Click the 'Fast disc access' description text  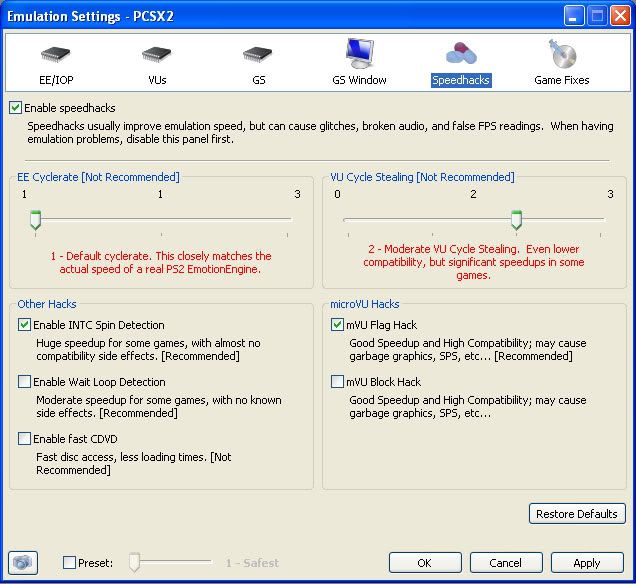coord(134,463)
